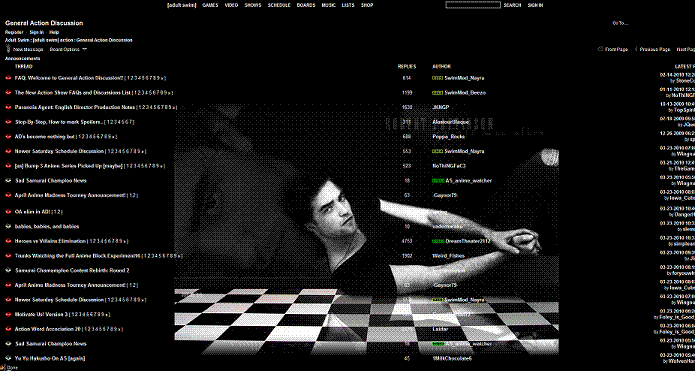Click icon beside Step-By-Step spoilers thread
The width and height of the screenshot is (695, 371).
(x=8, y=122)
